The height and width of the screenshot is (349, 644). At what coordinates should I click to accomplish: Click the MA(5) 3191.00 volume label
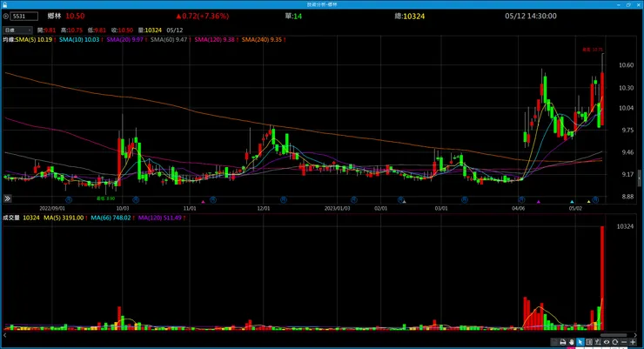(x=64, y=218)
